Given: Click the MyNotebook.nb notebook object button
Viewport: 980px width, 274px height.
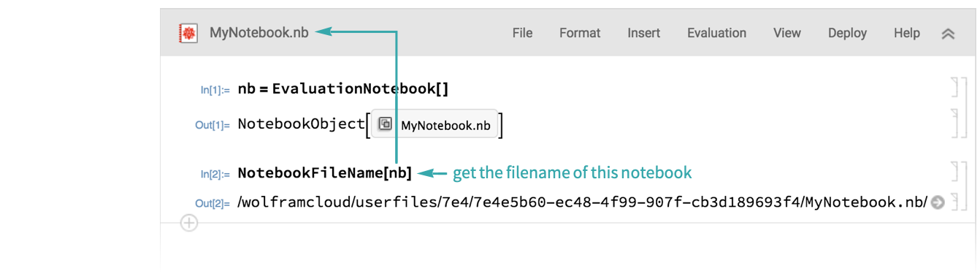Looking at the screenshot, I should pyautogui.click(x=435, y=124).
